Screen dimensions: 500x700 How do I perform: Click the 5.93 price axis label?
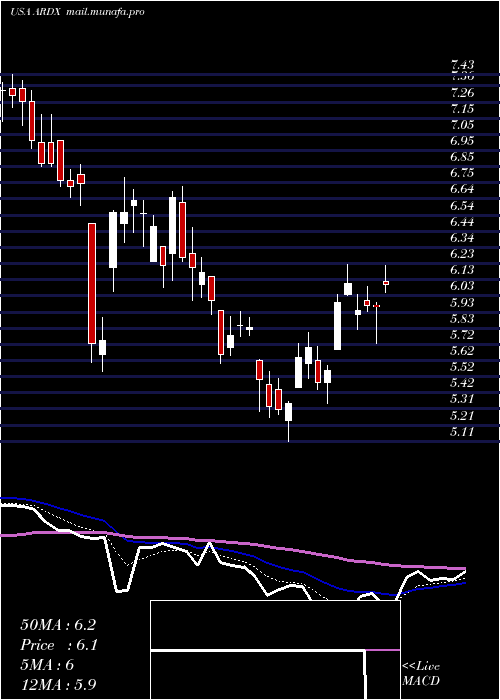coord(462,303)
